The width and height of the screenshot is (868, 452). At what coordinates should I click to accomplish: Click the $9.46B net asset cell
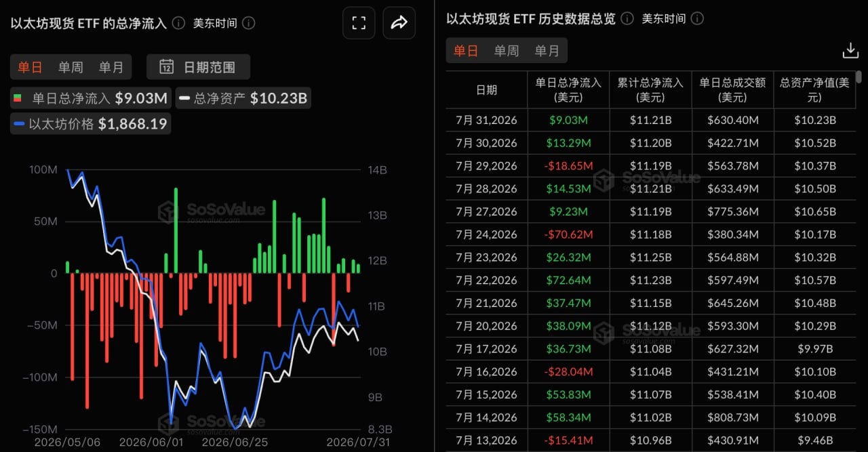point(814,440)
